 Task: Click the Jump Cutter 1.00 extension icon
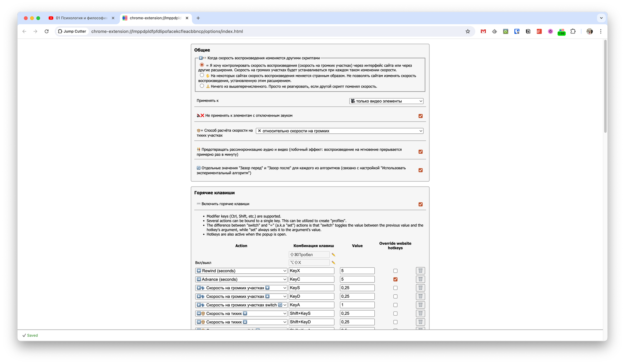tap(562, 32)
